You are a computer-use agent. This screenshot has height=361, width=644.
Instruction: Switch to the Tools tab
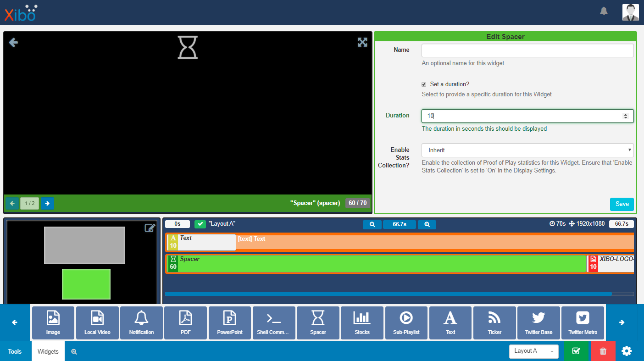(x=15, y=351)
